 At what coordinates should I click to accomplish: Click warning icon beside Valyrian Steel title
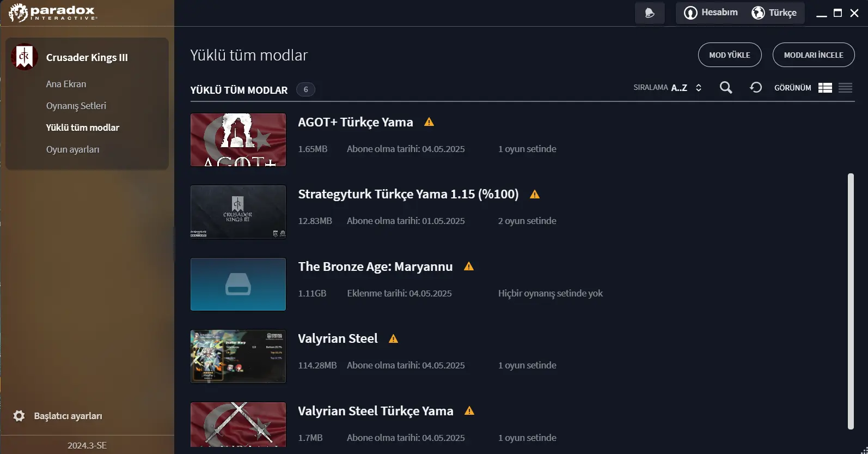pos(394,338)
